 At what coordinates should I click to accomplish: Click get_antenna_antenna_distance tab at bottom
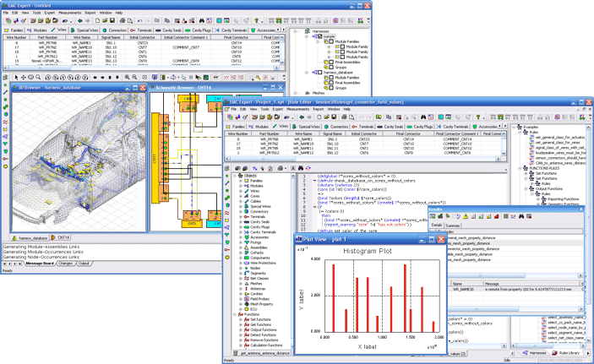[262, 353]
